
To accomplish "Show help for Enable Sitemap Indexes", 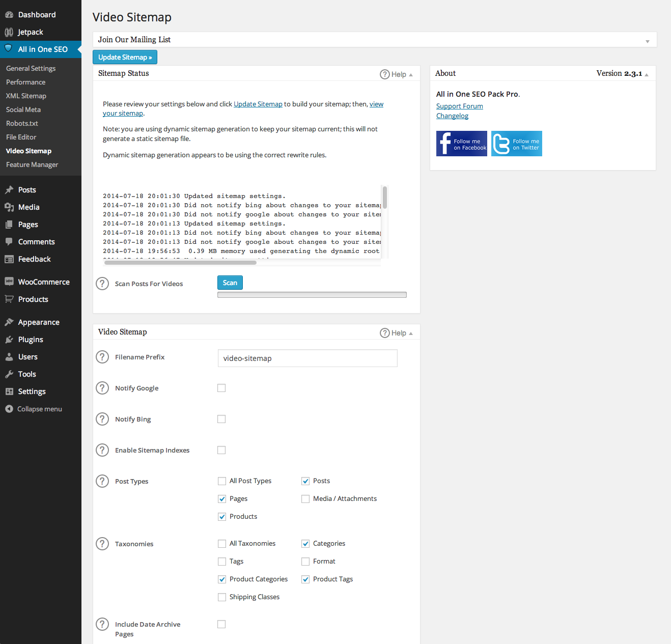I will (x=102, y=450).
